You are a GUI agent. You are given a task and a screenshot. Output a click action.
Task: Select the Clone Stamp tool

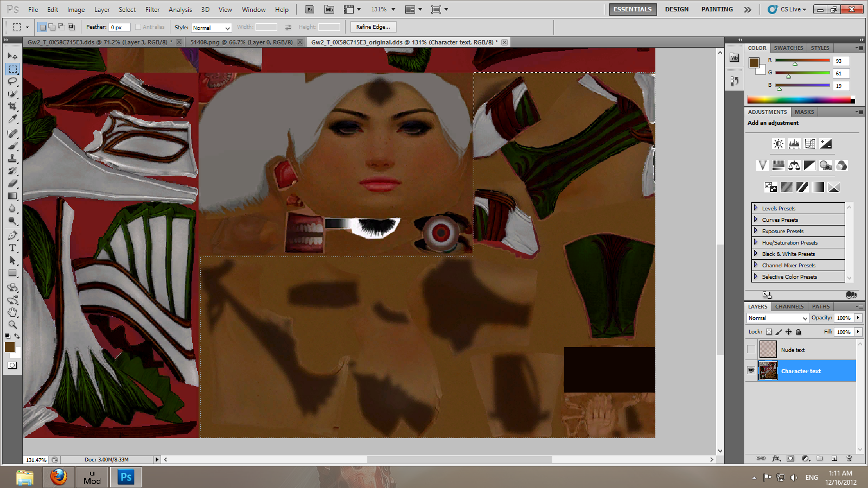click(x=12, y=158)
